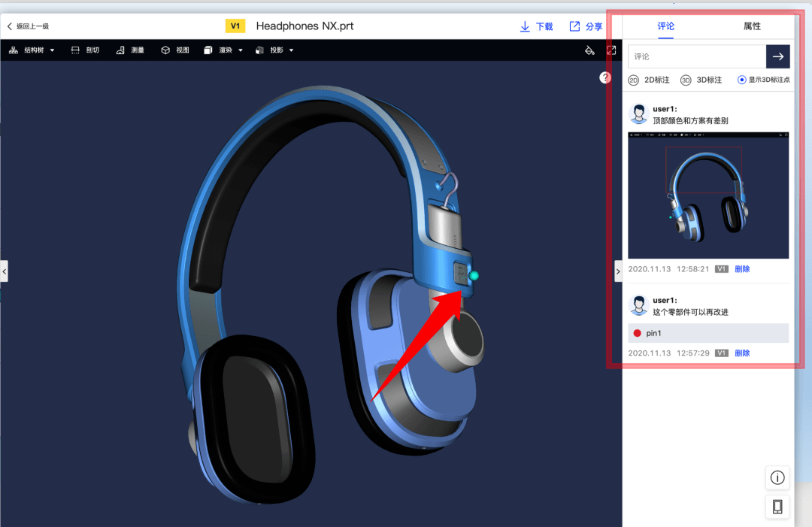This screenshot has height=527, width=812.
Task: Switch to the 属性 tab
Action: pos(752,26)
